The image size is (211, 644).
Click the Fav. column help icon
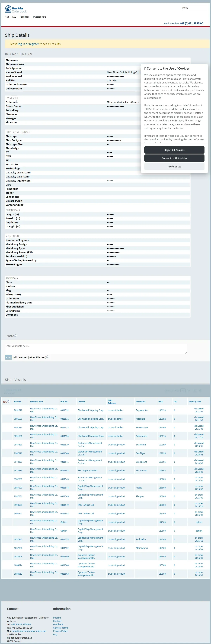click(x=9, y=401)
